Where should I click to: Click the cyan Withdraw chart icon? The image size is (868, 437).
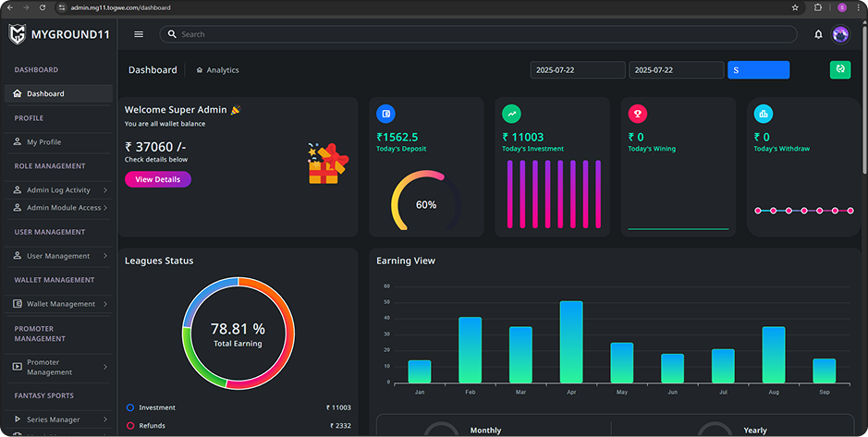(x=764, y=114)
